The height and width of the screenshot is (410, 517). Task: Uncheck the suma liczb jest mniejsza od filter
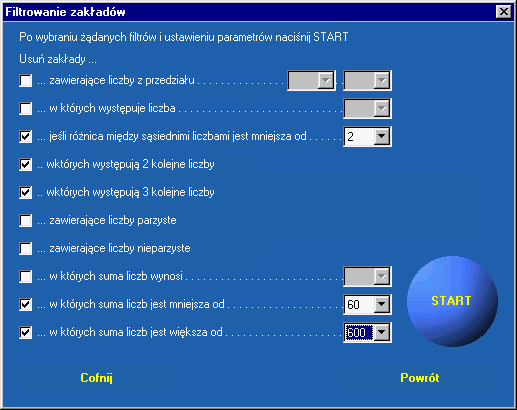pyautogui.click(x=26, y=304)
